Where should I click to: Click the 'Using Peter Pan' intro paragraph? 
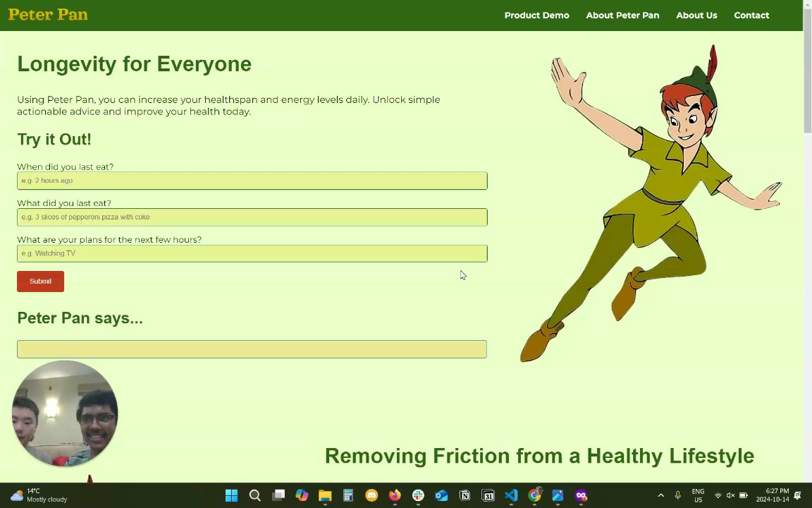click(228, 105)
